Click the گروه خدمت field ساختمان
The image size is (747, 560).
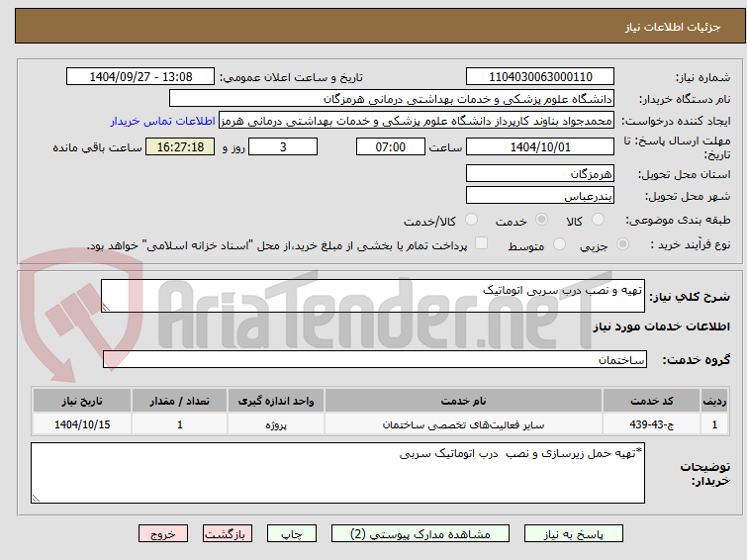point(374,359)
